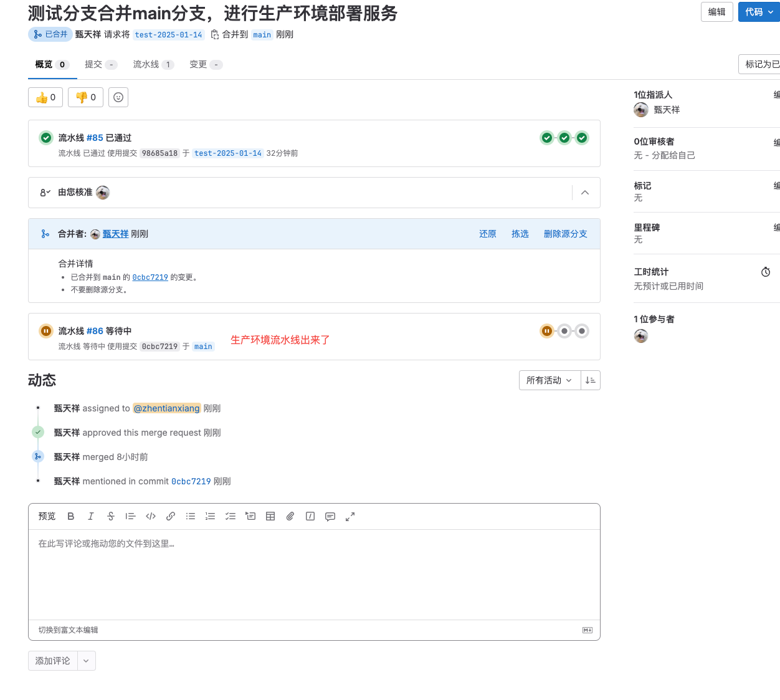This screenshot has width=780, height=700.
Task: Insert a link using the link icon
Action: coord(171,516)
